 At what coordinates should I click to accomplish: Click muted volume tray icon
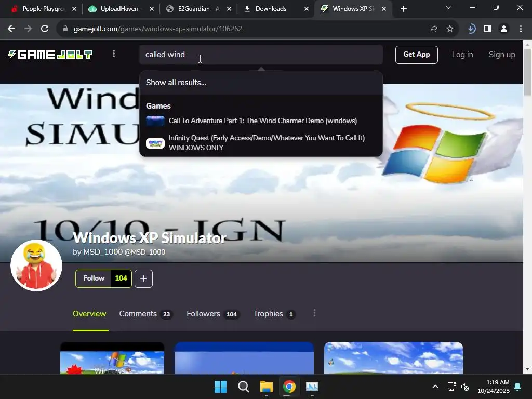[x=465, y=387]
